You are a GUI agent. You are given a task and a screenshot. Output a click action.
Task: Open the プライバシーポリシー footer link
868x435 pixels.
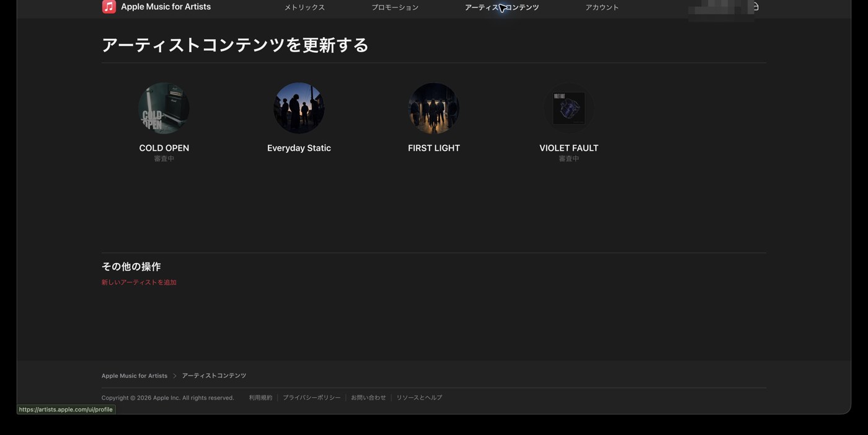(x=311, y=398)
